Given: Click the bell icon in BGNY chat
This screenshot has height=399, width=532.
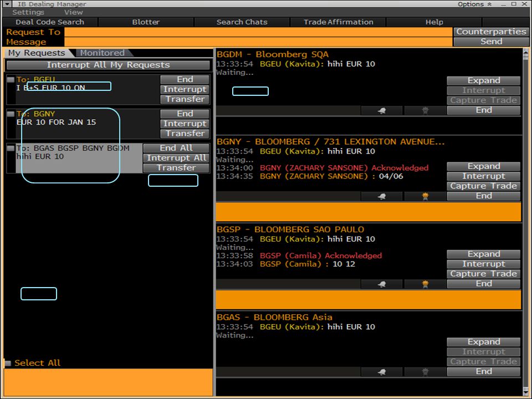Looking at the screenshot, I should pyautogui.click(x=382, y=196).
